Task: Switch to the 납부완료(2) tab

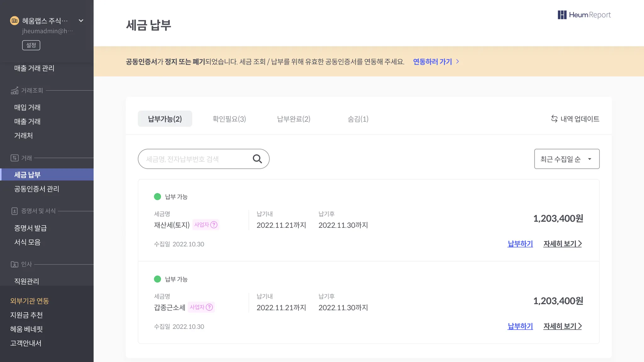Action: [293, 119]
